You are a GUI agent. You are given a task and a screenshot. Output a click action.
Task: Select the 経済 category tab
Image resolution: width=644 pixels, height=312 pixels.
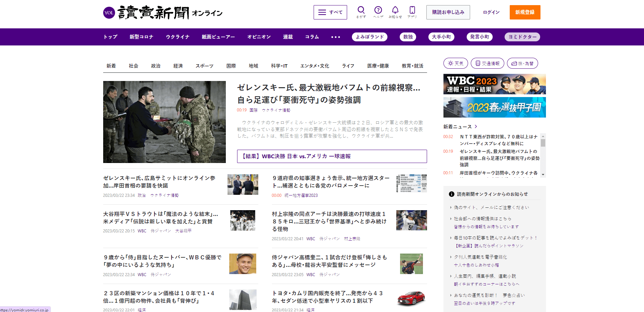pos(178,66)
